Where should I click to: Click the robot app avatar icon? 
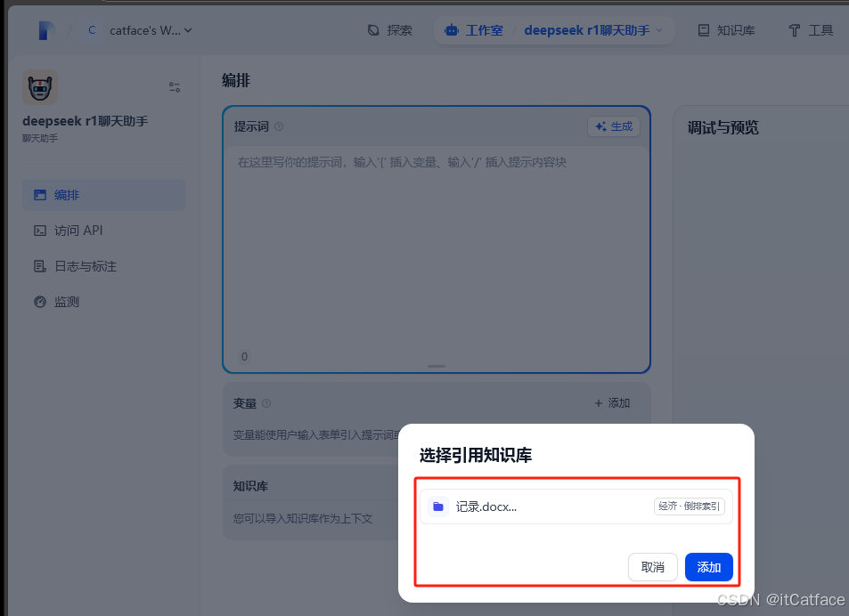pos(40,87)
